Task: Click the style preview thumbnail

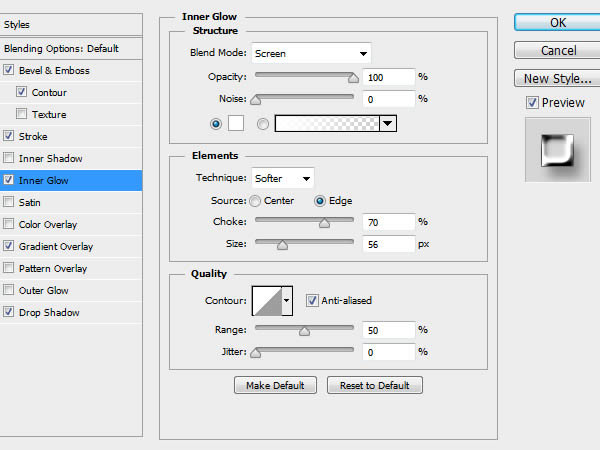Action: [558, 150]
